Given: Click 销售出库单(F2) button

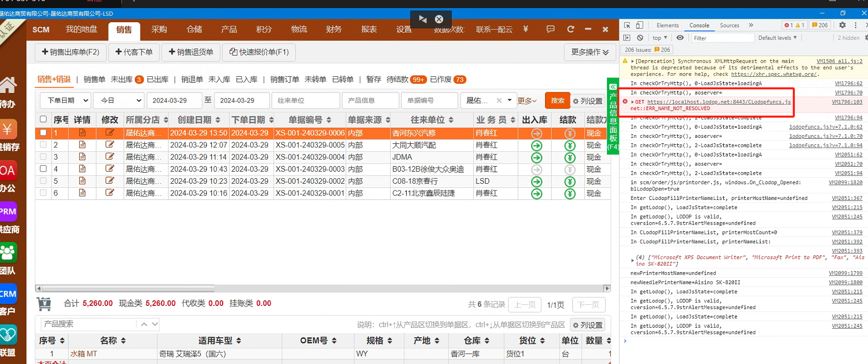Looking at the screenshot, I should pyautogui.click(x=71, y=52).
